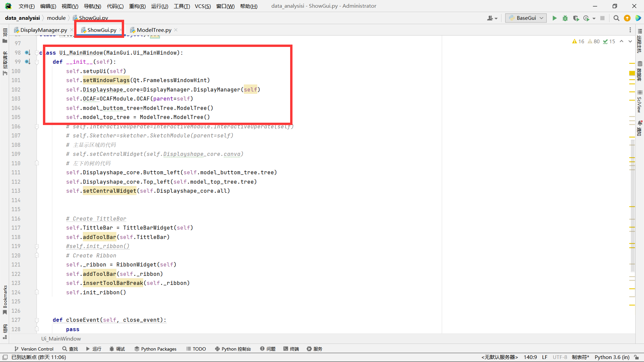This screenshot has height=362, width=644.
Task: Collapse comment block fold at line 106
Action: tap(37, 127)
